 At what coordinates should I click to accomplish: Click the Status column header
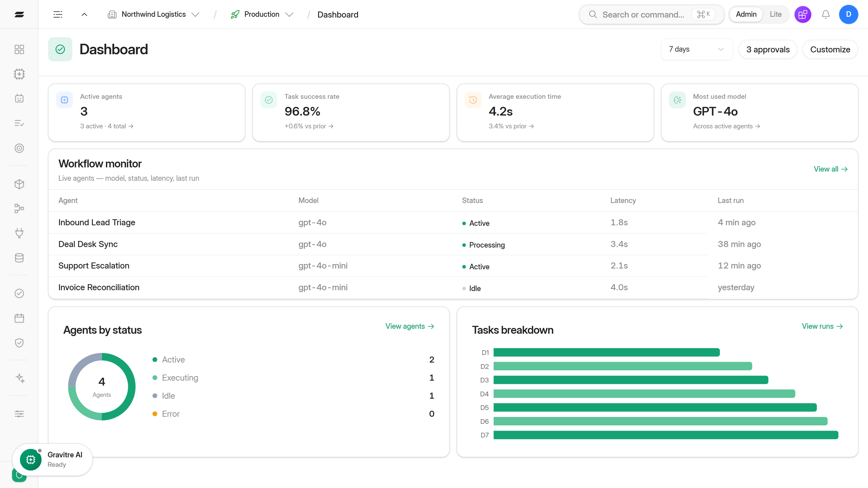tap(472, 200)
